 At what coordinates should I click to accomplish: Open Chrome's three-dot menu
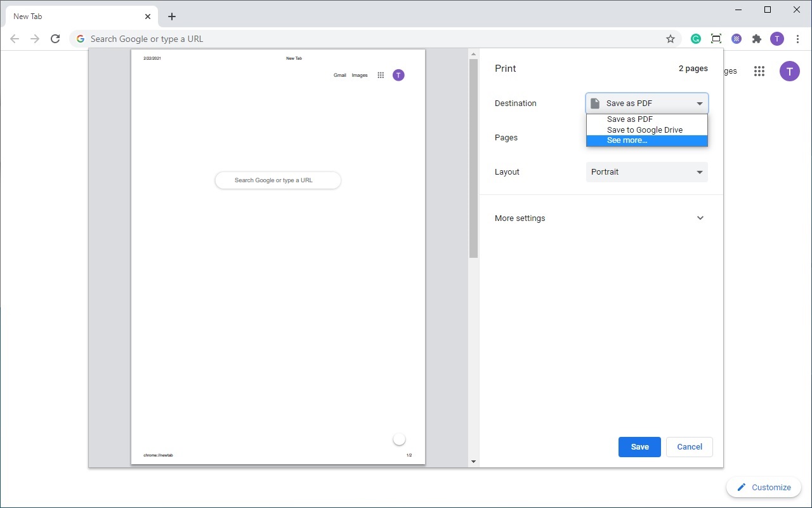click(x=797, y=39)
